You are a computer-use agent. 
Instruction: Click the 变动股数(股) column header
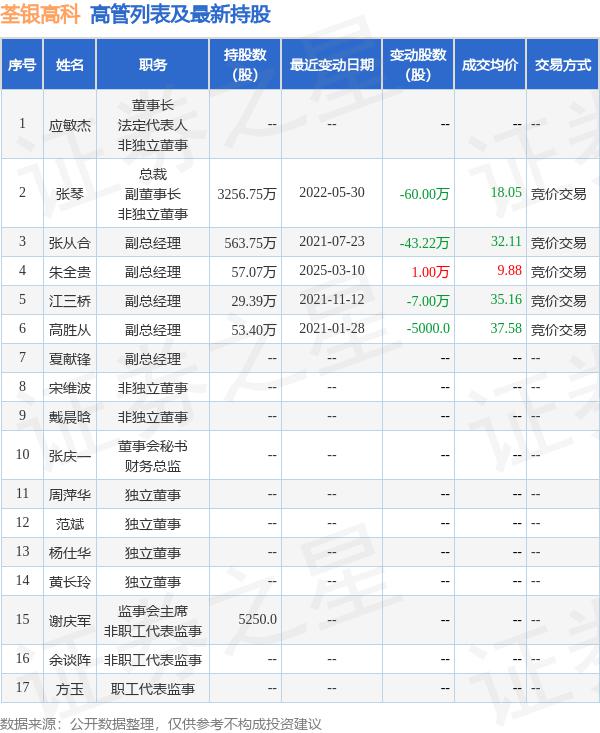[418, 65]
